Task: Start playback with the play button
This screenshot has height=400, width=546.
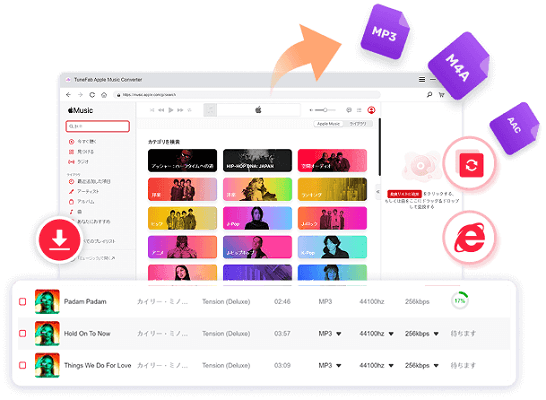Action: [171, 110]
